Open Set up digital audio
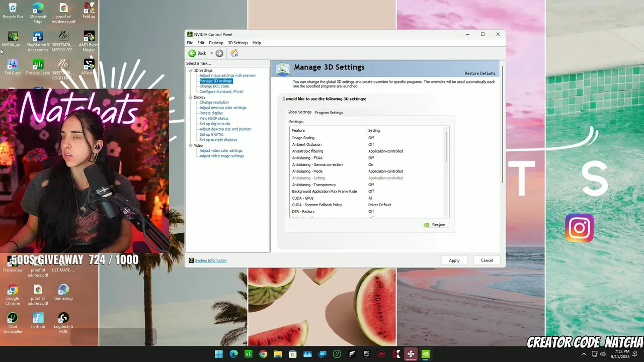Viewport: 644px width, 362px height. tap(215, 124)
